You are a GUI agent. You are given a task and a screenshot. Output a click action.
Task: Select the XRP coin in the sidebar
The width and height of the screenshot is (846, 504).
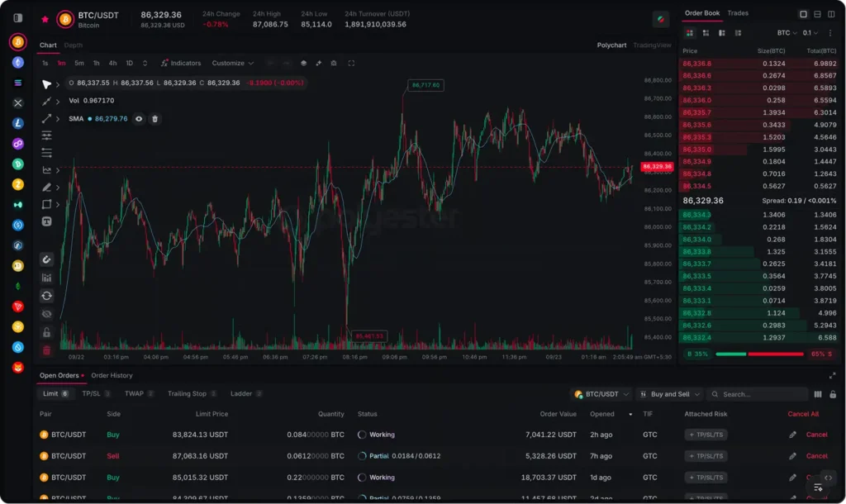(x=18, y=103)
